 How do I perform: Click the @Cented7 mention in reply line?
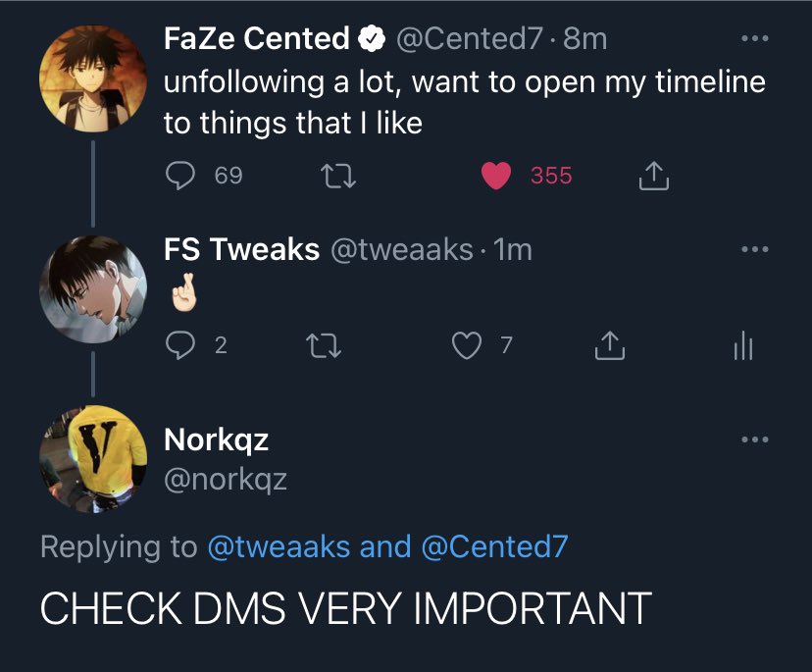click(x=493, y=546)
